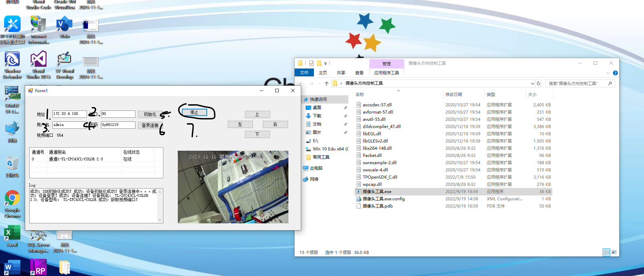Open the 应用程序工具 ribbon tab
644x276 pixels.
coord(387,73)
